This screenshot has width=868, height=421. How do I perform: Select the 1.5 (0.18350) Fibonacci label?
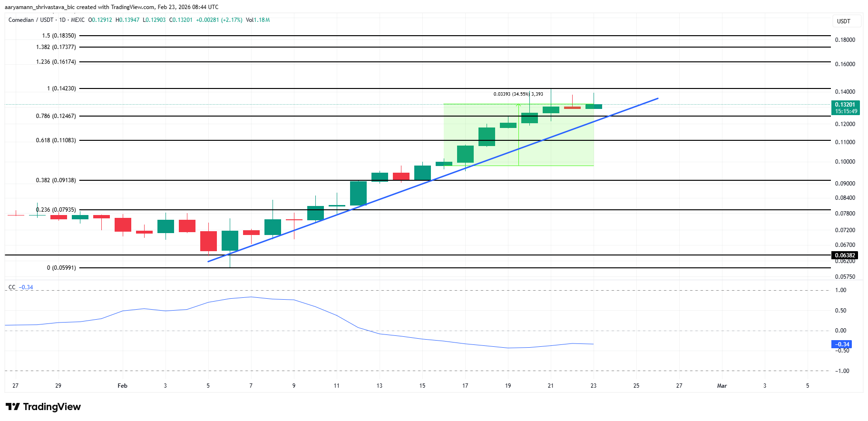pyautogui.click(x=59, y=36)
